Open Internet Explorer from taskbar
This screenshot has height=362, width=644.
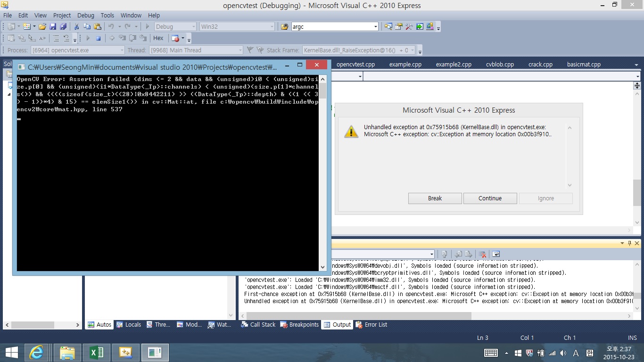36,352
